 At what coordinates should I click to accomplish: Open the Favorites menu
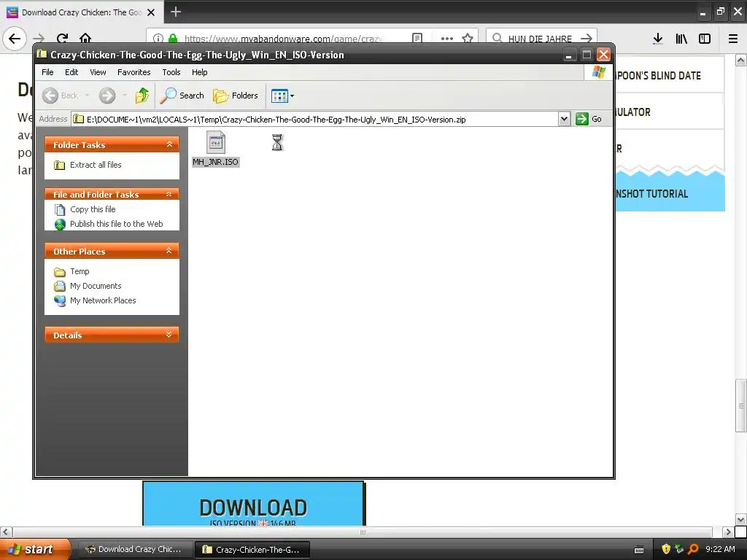point(134,72)
